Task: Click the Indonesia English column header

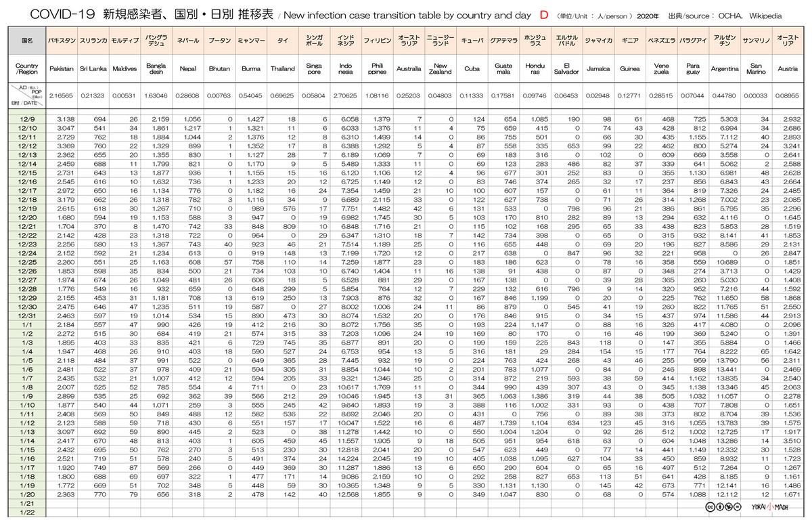Action: coord(345,69)
